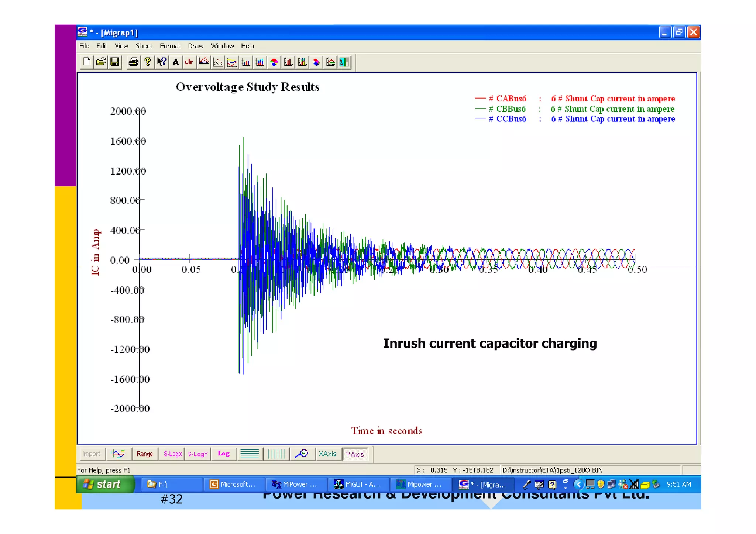Open the Sheet menu
756x534 pixels.
click(144, 46)
